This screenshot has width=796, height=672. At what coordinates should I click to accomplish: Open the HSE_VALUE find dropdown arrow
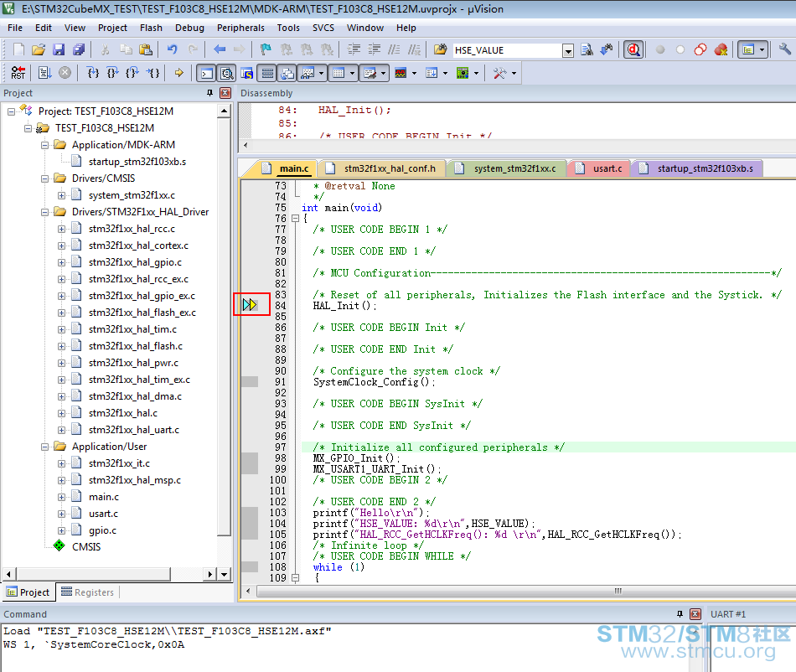[568, 50]
